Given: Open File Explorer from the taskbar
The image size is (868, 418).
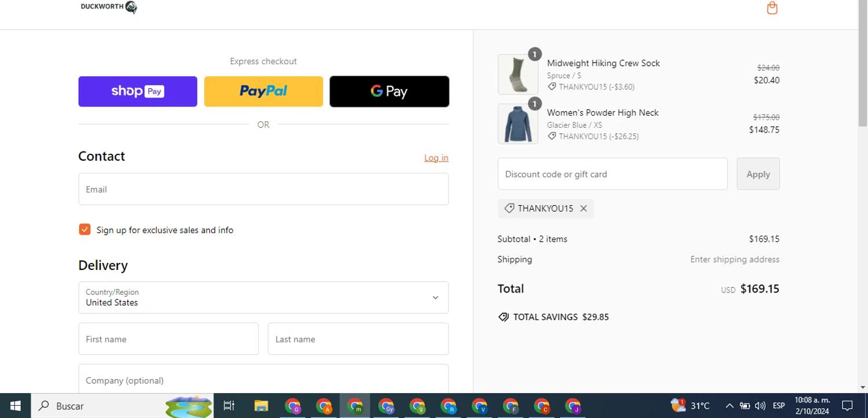Looking at the screenshot, I should [x=261, y=406].
